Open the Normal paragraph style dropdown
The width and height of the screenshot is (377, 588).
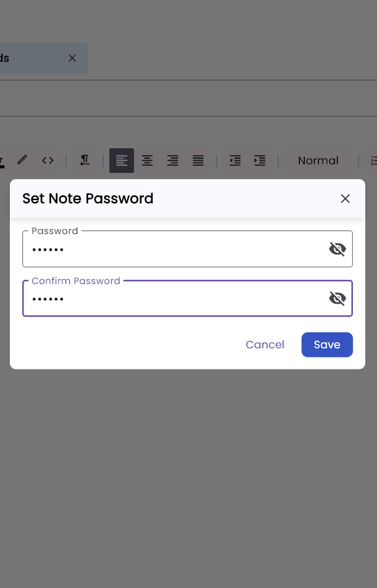click(x=318, y=161)
